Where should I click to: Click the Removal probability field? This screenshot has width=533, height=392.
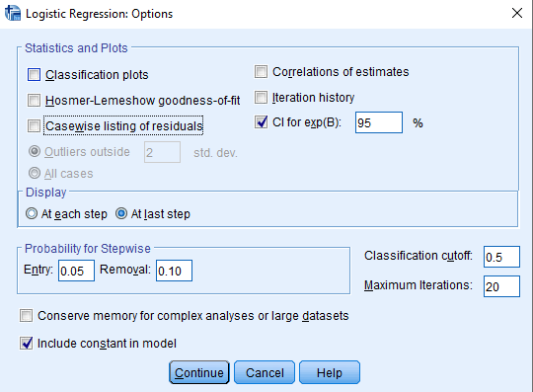[x=174, y=271]
